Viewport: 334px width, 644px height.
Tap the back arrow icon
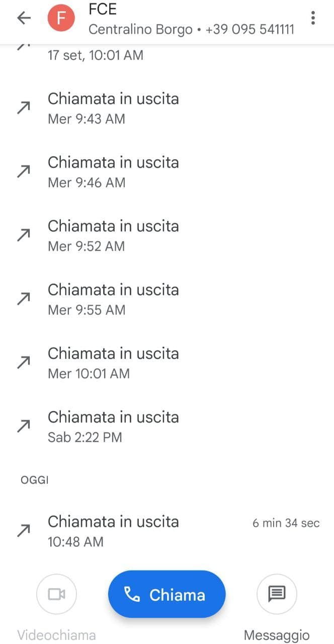point(24,19)
